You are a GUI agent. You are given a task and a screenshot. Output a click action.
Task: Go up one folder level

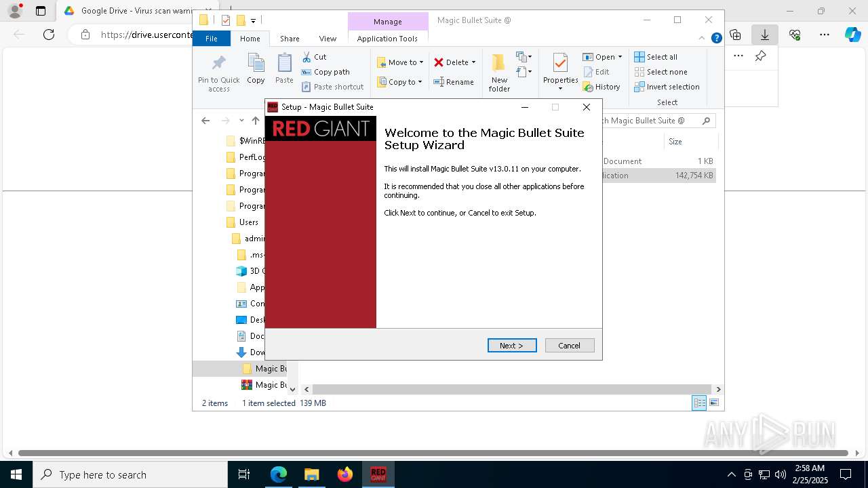click(255, 121)
